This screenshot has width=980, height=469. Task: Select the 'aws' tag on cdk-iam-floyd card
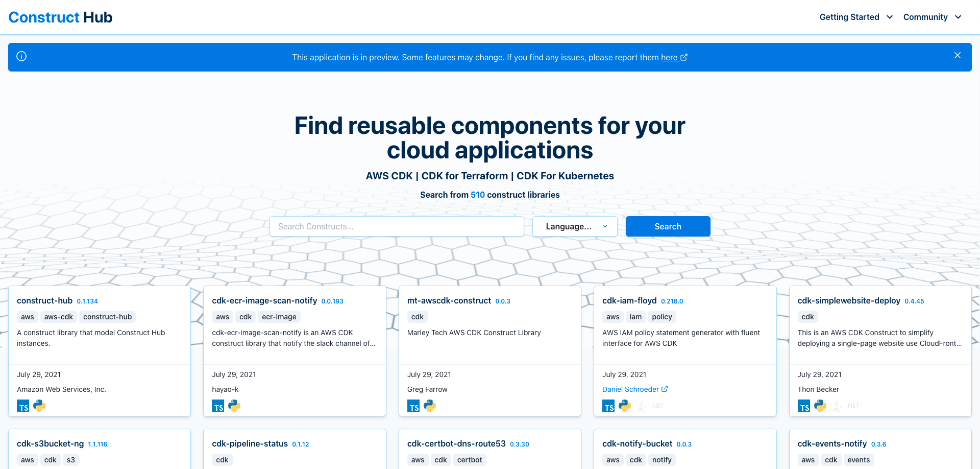(x=613, y=317)
